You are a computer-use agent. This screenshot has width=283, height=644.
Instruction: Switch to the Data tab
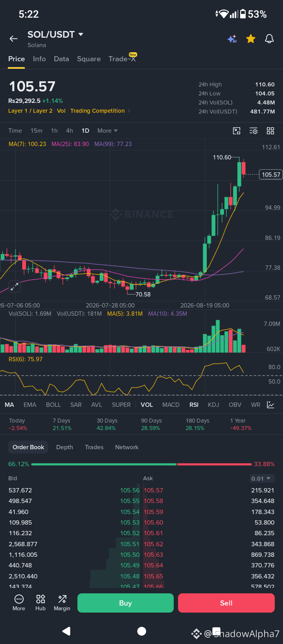[x=61, y=59]
